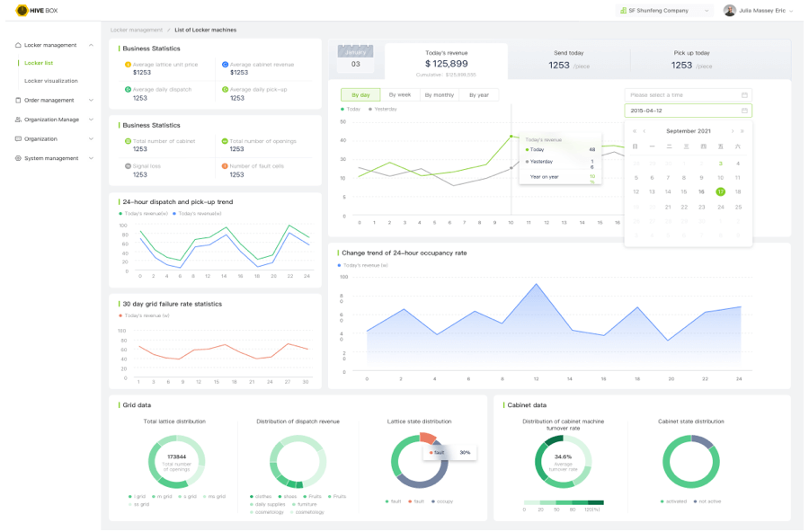Click the Locker management home icon
Screen dimensions: 809x532
(x=18, y=45)
